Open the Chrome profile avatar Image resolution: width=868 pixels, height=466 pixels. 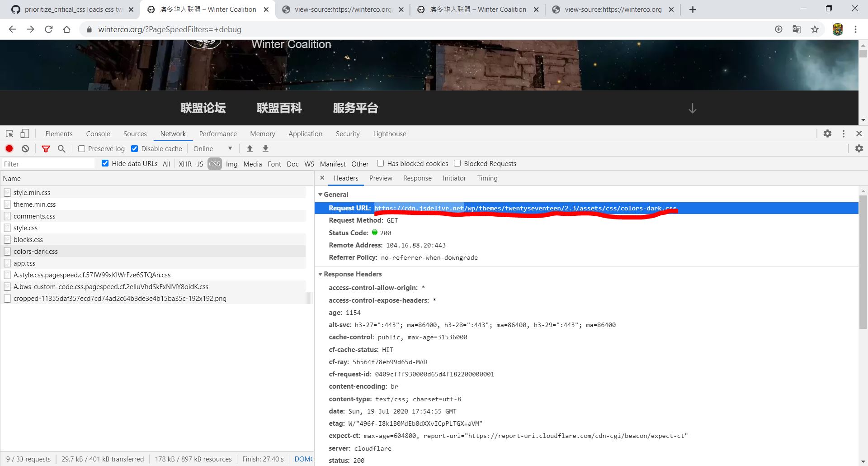(837, 29)
